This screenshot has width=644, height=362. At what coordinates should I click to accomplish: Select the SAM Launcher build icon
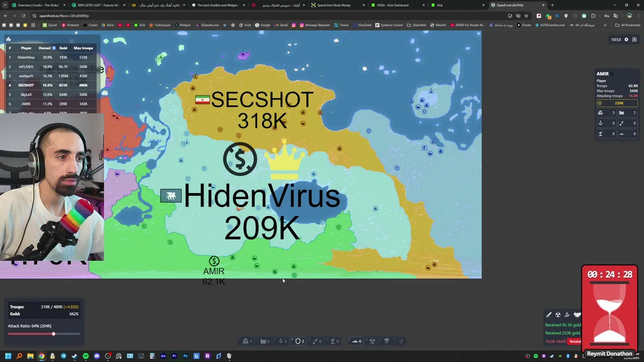pos(333,341)
